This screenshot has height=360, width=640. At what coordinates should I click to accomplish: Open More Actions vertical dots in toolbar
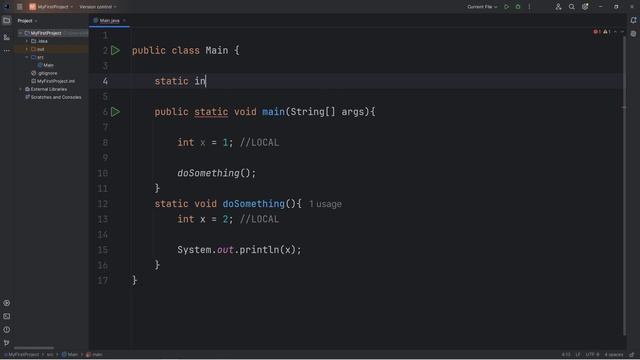529,7
